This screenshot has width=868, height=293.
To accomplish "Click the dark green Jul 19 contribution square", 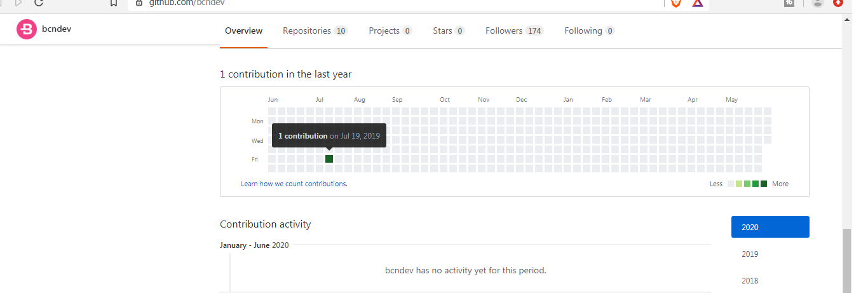I will click(x=329, y=159).
